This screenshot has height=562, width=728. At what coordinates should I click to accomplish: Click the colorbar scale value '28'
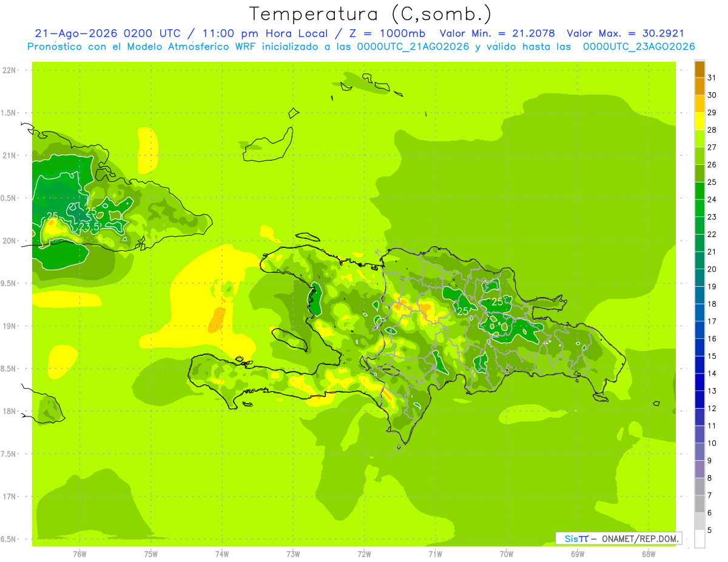pos(712,130)
